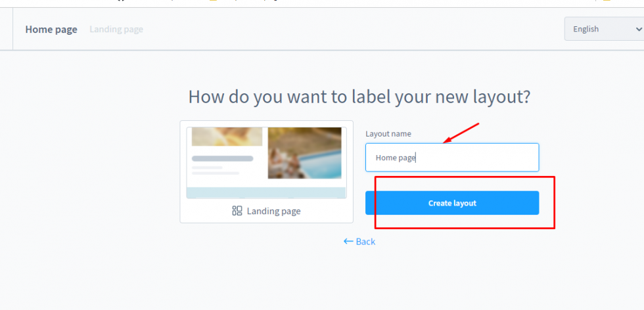Go back using the Back link text
644x310 pixels.
pyautogui.click(x=365, y=242)
